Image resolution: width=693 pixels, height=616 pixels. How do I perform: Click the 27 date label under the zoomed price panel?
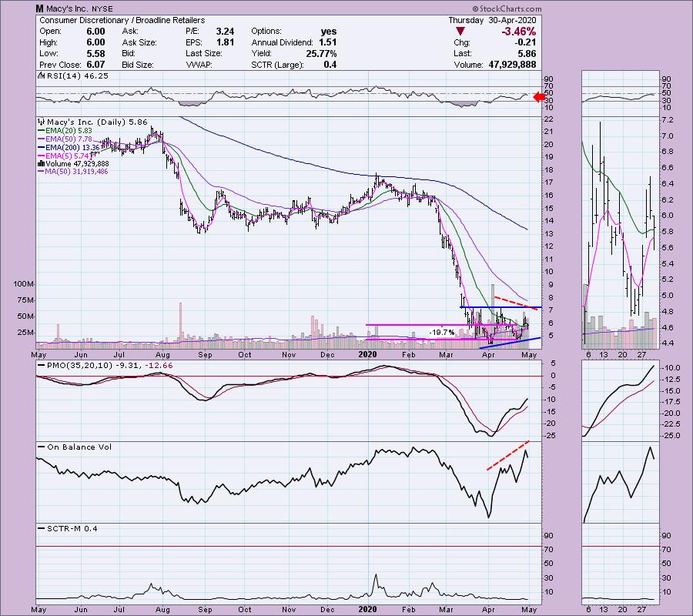[641, 354]
